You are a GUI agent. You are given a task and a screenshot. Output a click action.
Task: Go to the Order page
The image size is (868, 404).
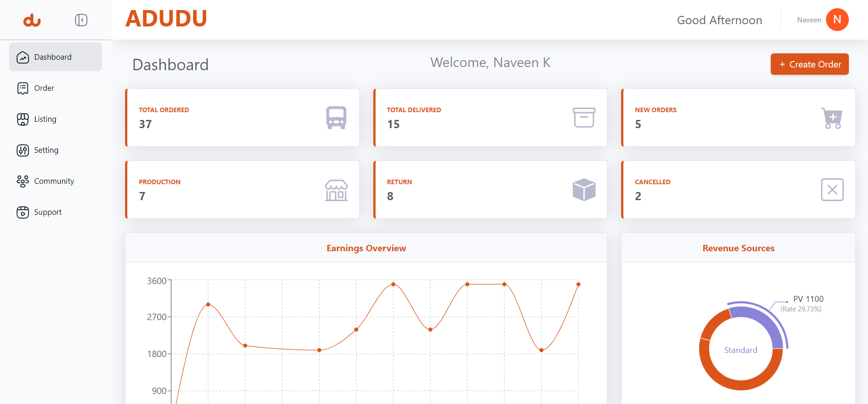[44, 88]
